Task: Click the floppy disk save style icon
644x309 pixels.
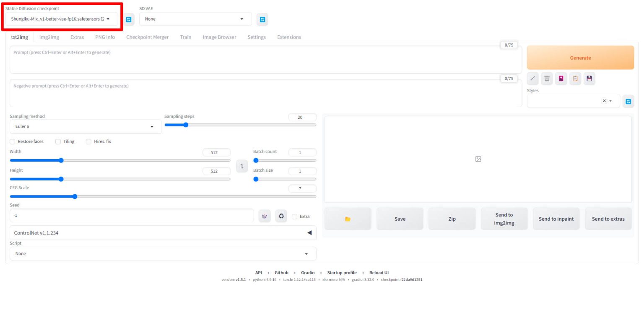Action: click(589, 78)
